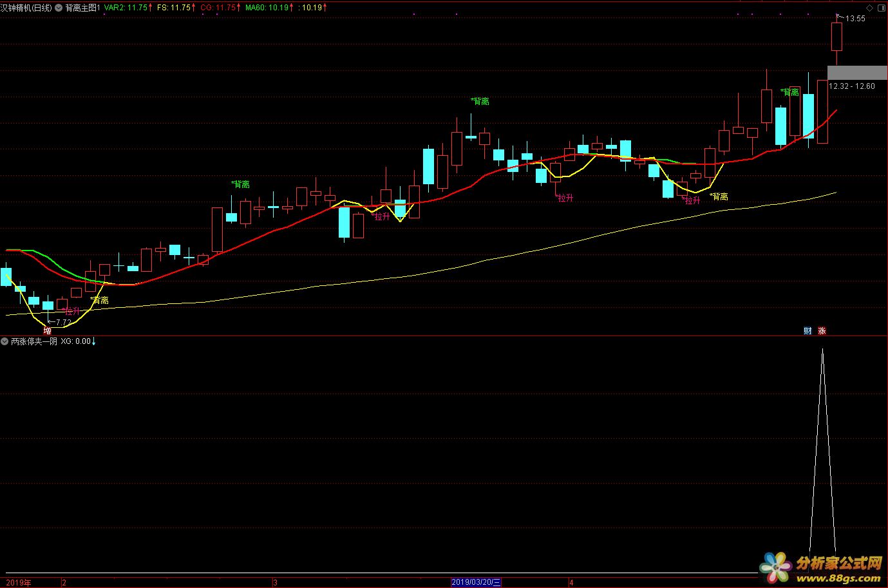Click the MA60: 10.19 indicator value
Image resolution: width=888 pixels, height=588 pixels.
[267, 8]
